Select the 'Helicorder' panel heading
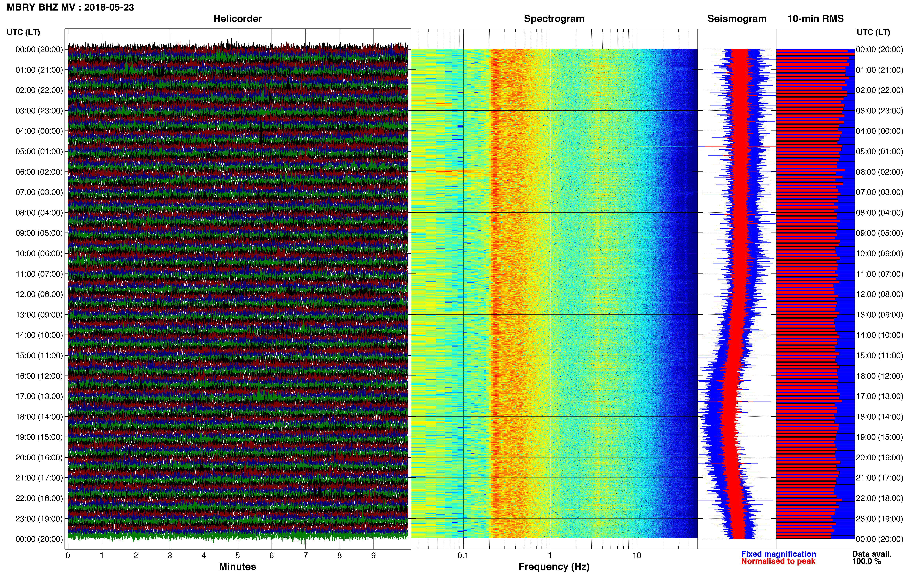 coord(238,19)
